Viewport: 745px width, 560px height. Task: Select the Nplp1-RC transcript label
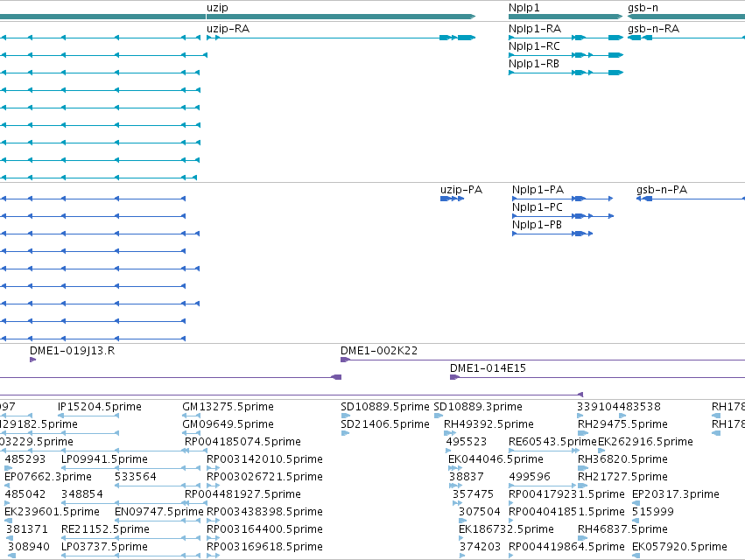[x=535, y=46]
